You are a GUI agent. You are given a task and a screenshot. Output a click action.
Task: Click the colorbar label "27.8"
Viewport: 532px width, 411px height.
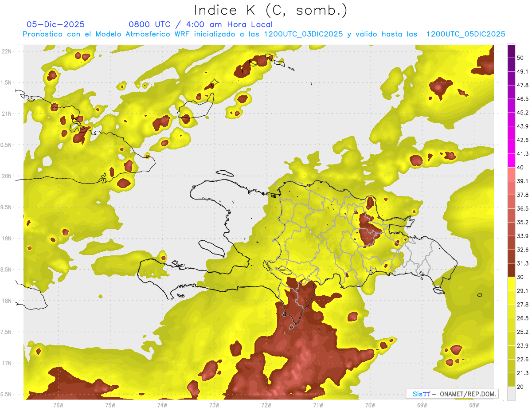click(523, 305)
